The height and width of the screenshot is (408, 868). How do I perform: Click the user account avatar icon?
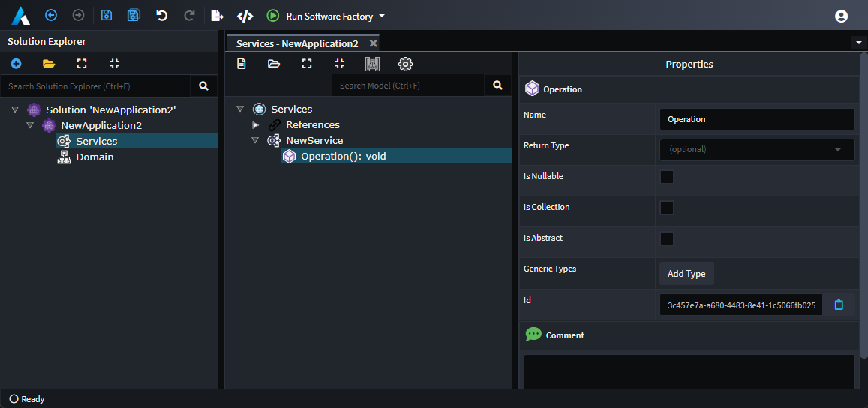[x=841, y=16]
